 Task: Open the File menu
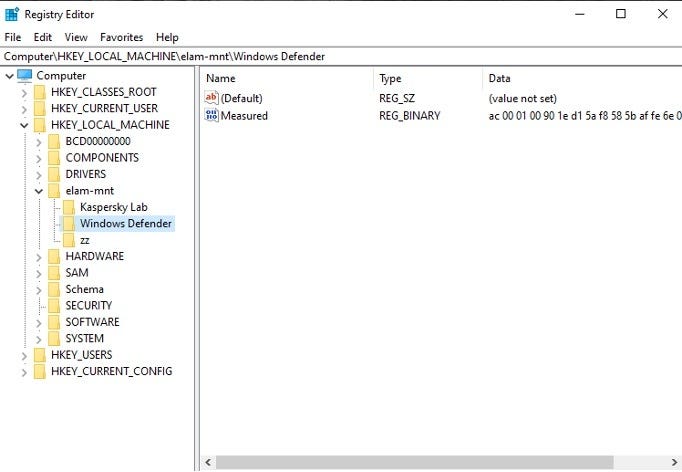point(13,37)
